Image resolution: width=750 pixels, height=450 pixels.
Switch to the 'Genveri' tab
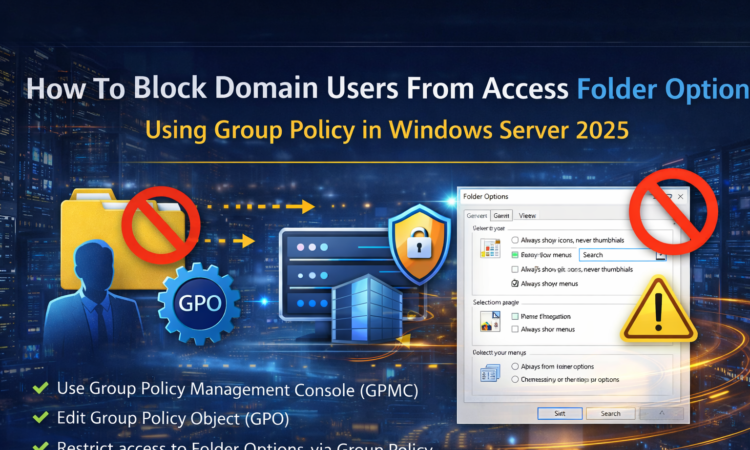click(476, 216)
